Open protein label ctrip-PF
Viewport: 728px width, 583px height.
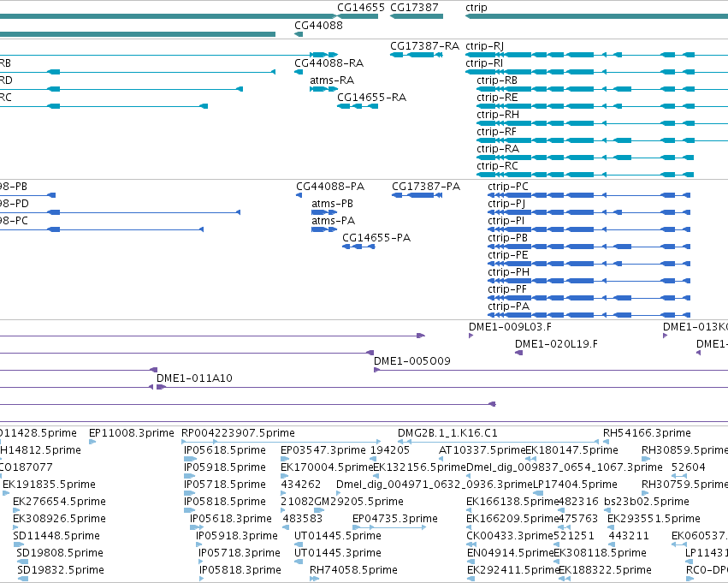tap(507, 289)
